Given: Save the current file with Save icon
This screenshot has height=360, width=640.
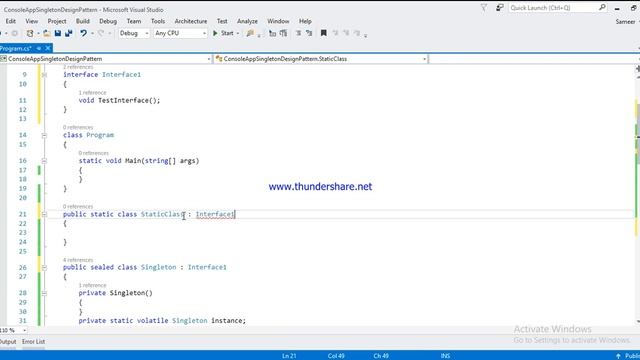Looking at the screenshot, I should point(58,33).
